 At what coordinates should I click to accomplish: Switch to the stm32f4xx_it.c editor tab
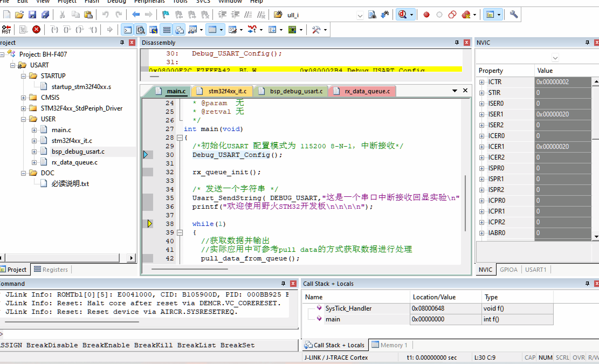[227, 91]
